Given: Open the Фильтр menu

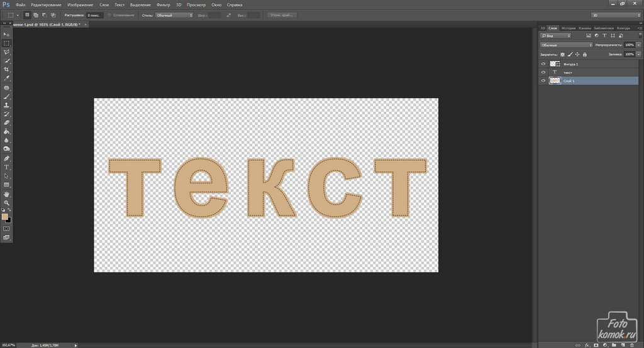Looking at the screenshot, I should point(162,4).
